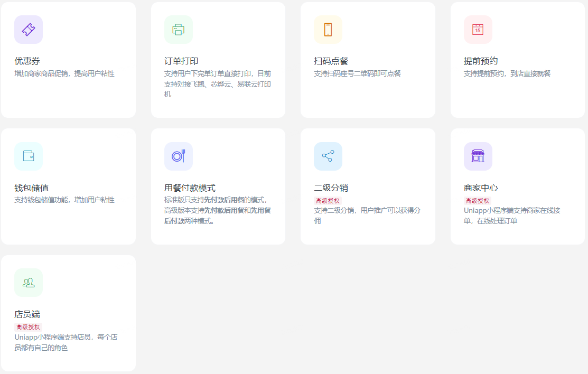
Task: Click the green staff people icon
Action: coord(29,283)
